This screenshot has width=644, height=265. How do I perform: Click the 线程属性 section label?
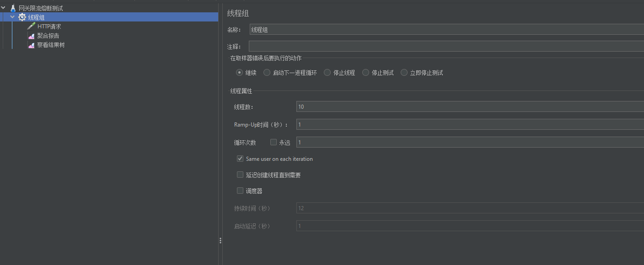241,91
